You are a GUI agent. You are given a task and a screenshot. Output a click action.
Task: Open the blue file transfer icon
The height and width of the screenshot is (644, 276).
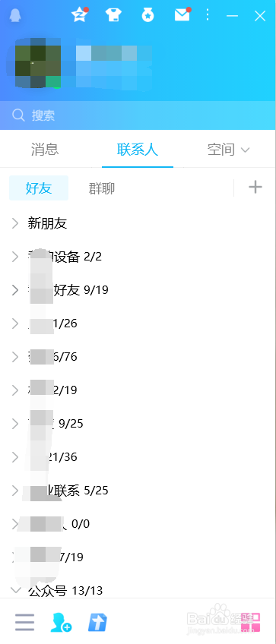tap(98, 622)
